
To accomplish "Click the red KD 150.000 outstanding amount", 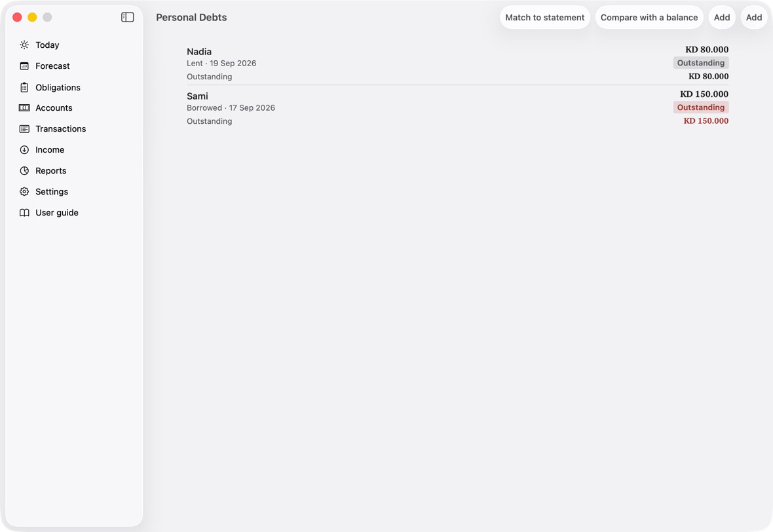I will click(x=706, y=121).
